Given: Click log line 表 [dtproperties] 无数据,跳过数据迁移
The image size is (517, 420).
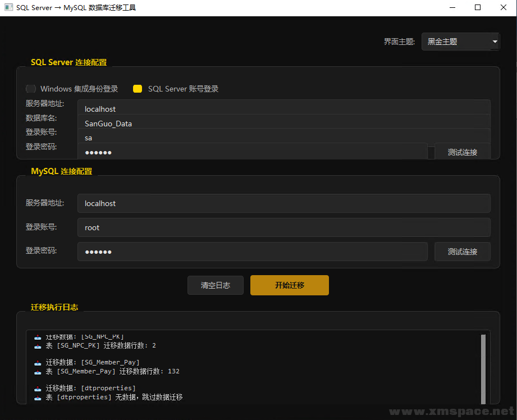Looking at the screenshot, I should tap(114, 397).
